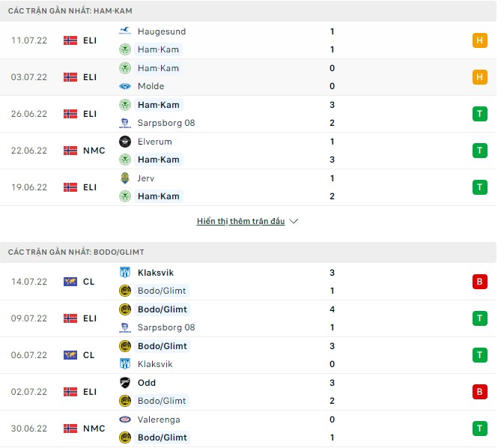Open Bodo/Glimt team link on 09.07.22
Viewport: 504px width, 448px height.
163,309
